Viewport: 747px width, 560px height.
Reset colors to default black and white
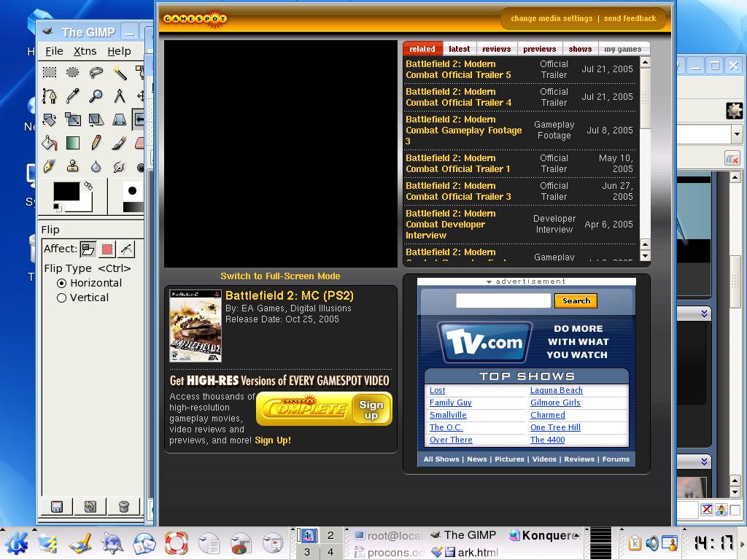pyautogui.click(x=57, y=207)
